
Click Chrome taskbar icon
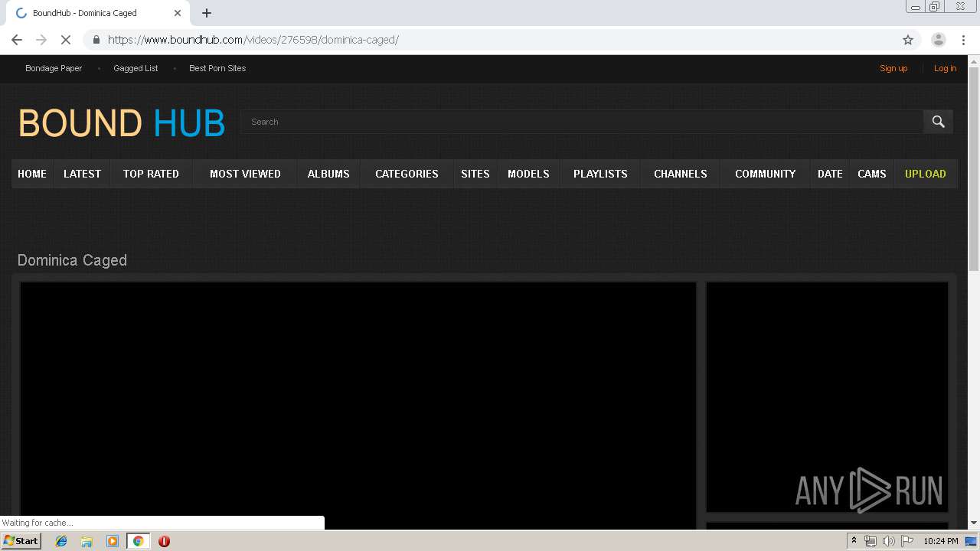tap(138, 541)
